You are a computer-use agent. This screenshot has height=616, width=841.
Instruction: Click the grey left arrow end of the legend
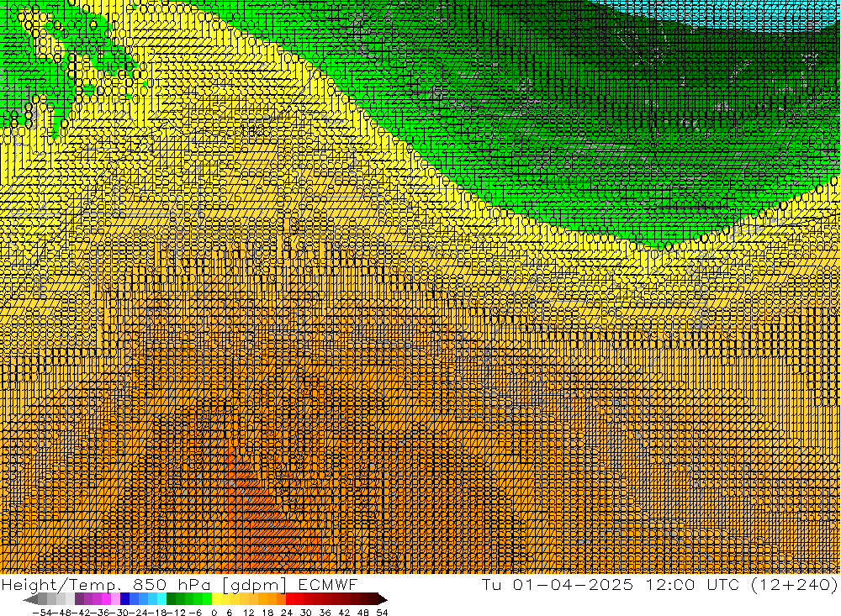30,599
